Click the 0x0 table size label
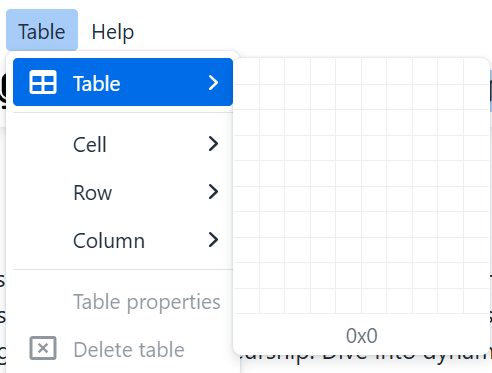This screenshot has width=492, height=373. pyautogui.click(x=362, y=335)
